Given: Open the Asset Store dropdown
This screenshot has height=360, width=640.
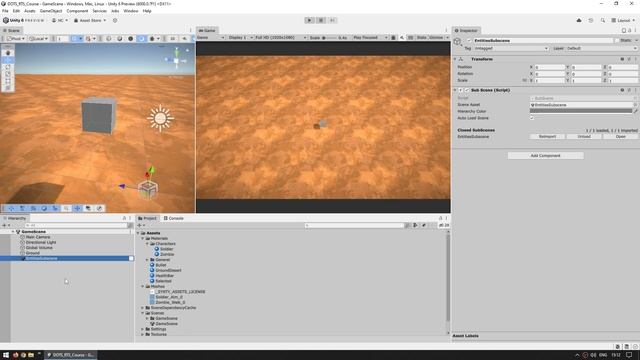Looking at the screenshot, I should [x=90, y=20].
